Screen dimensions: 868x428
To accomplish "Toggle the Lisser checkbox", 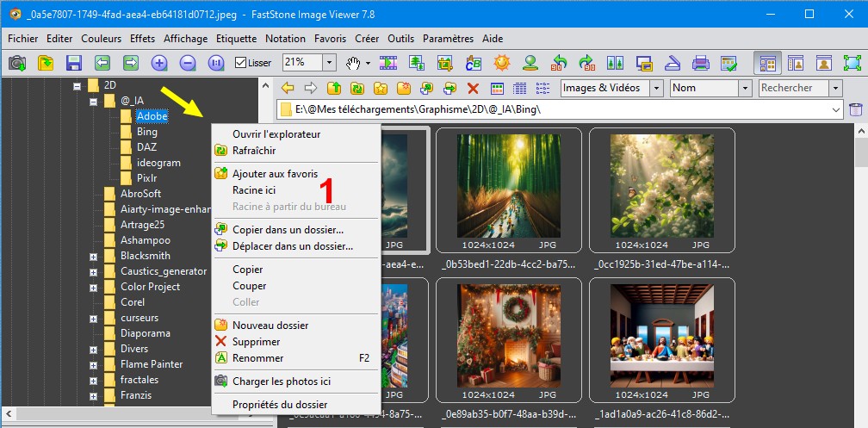I will [240, 63].
